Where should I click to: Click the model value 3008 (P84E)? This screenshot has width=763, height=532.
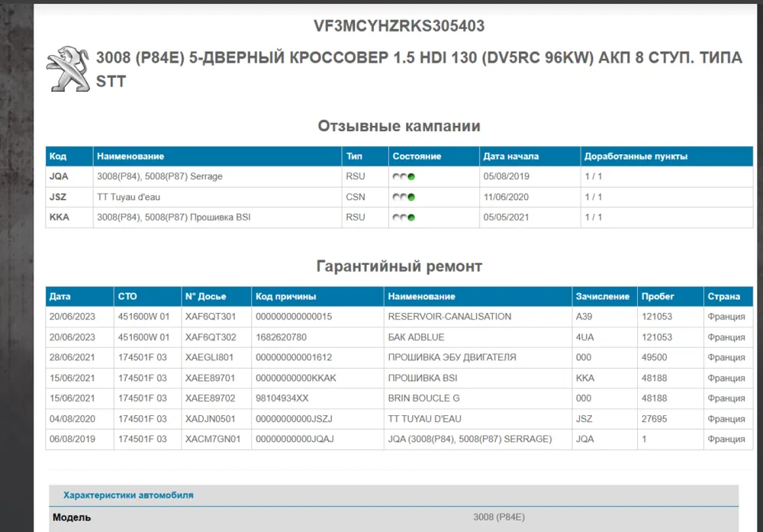tap(499, 517)
